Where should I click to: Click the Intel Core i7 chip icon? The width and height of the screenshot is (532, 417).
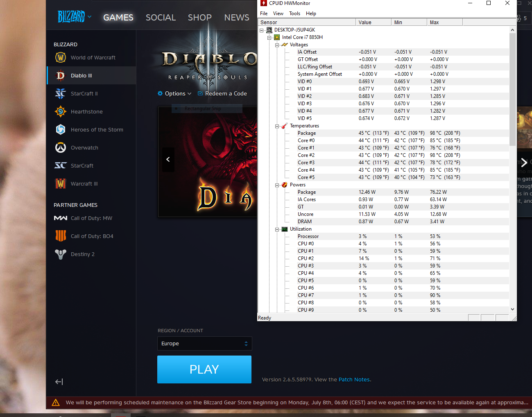277,37
